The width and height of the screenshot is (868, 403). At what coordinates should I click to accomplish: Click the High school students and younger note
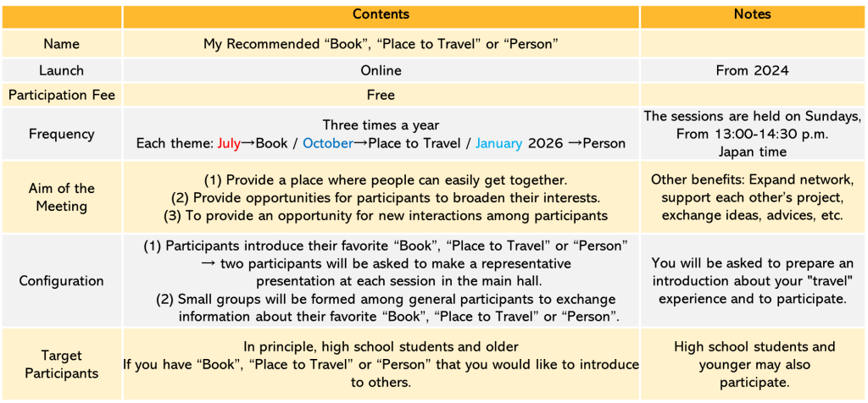point(753,365)
